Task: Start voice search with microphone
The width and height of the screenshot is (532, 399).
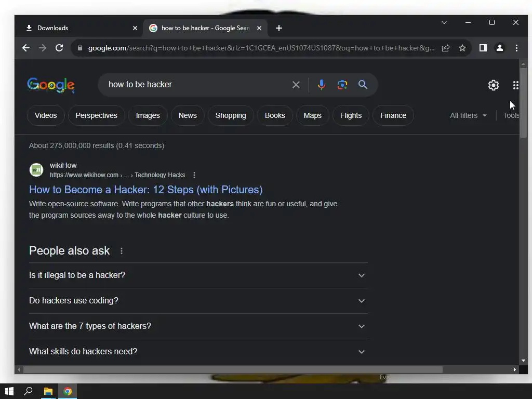Action: (321, 85)
